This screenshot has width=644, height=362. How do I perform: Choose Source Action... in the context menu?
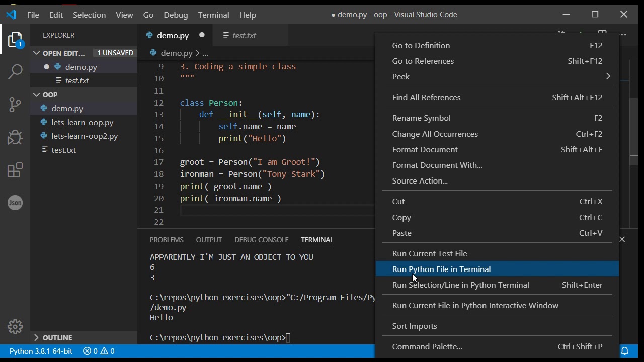(497, 180)
